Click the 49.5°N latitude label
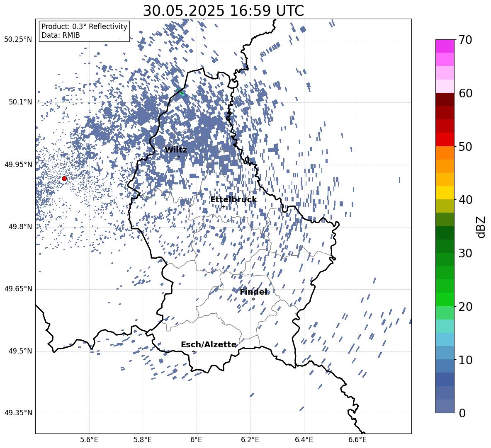This screenshot has height=448, width=491. click(20, 351)
